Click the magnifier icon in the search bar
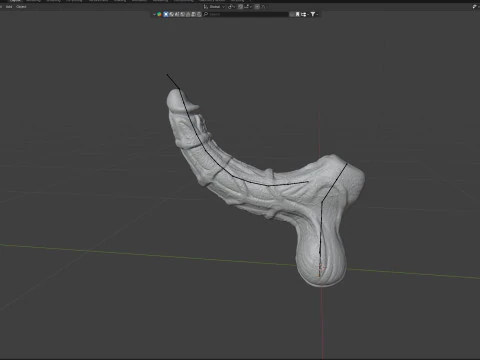The height and width of the screenshot is (360, 480). pyautogui.click(x=206, y=14)
